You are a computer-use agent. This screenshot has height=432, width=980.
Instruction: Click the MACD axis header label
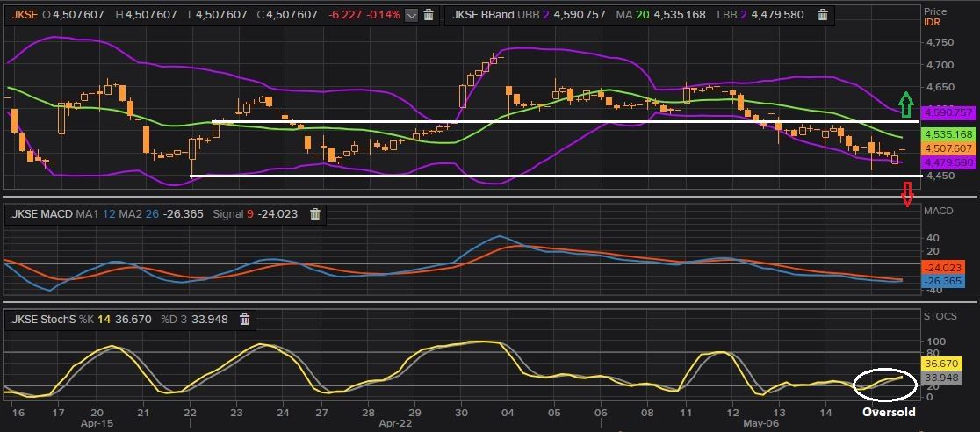coord(938,211)
